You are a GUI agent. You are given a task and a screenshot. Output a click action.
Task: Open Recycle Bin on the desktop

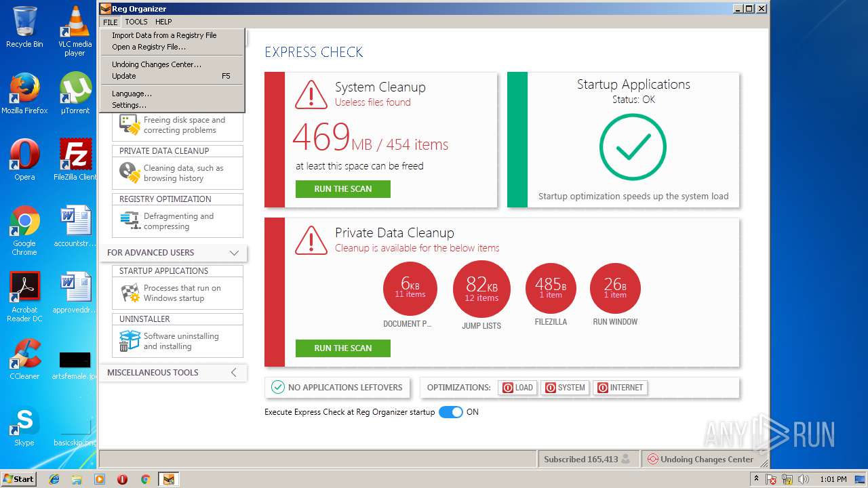[24, 27]
